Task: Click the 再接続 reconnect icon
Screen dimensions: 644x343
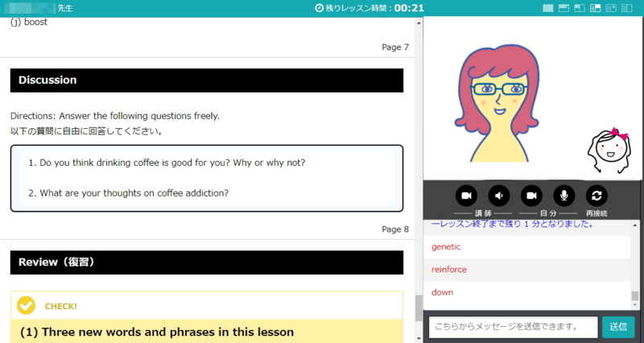Action: pyautogui.click(x=597, y=196)
